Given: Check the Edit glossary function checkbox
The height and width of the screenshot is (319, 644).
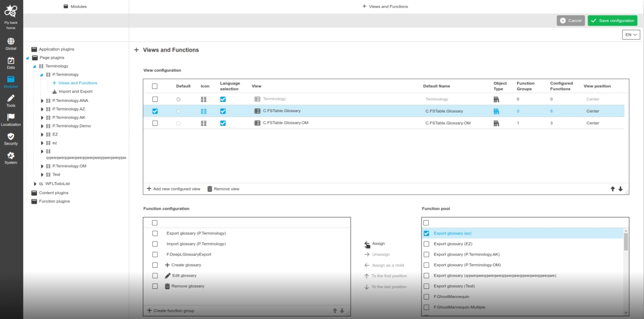Looking at the screenshot, I should coord(155,276).
